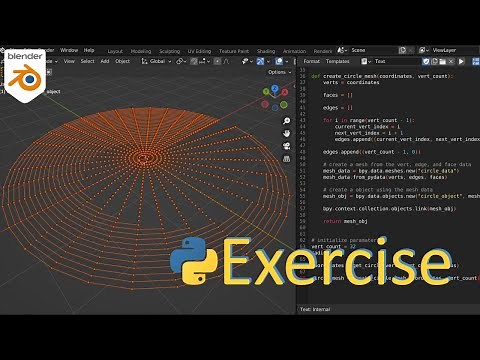Unlink the text with the X icon
This screenshot has width=480, height=360.
[x=451, y=61]
